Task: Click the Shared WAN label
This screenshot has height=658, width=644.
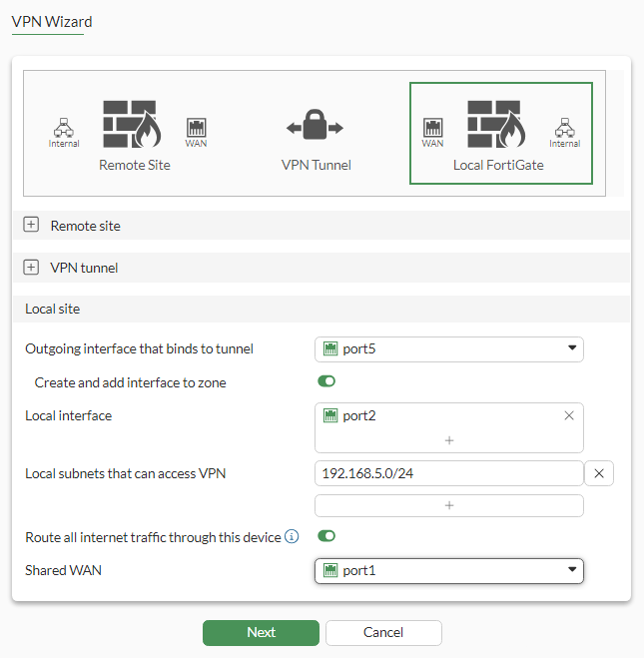Action: tap(63, 570)
